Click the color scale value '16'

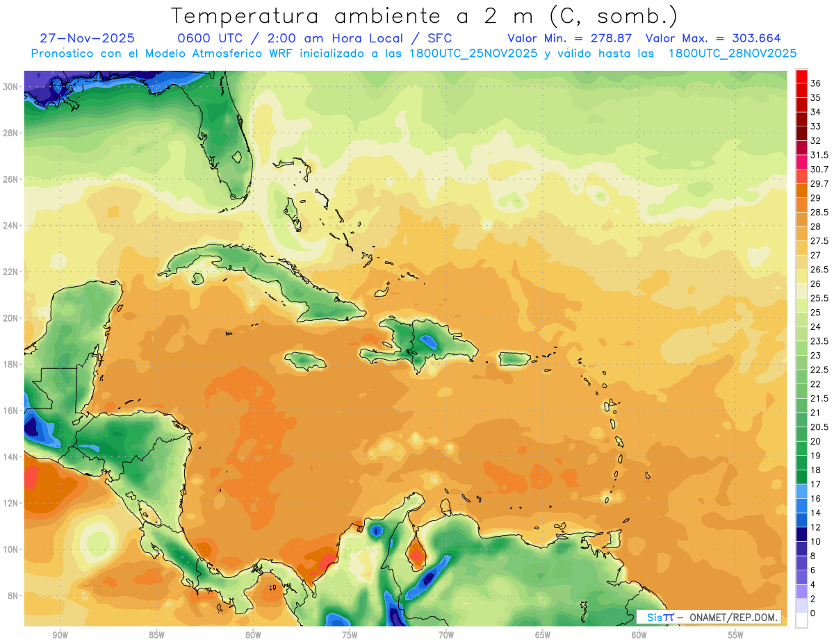816,499
